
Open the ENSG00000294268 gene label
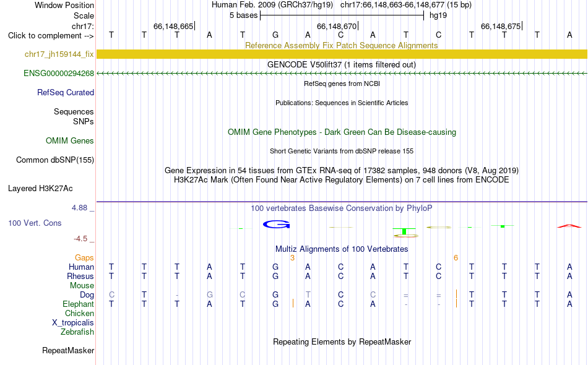click(x=59, y=74)
